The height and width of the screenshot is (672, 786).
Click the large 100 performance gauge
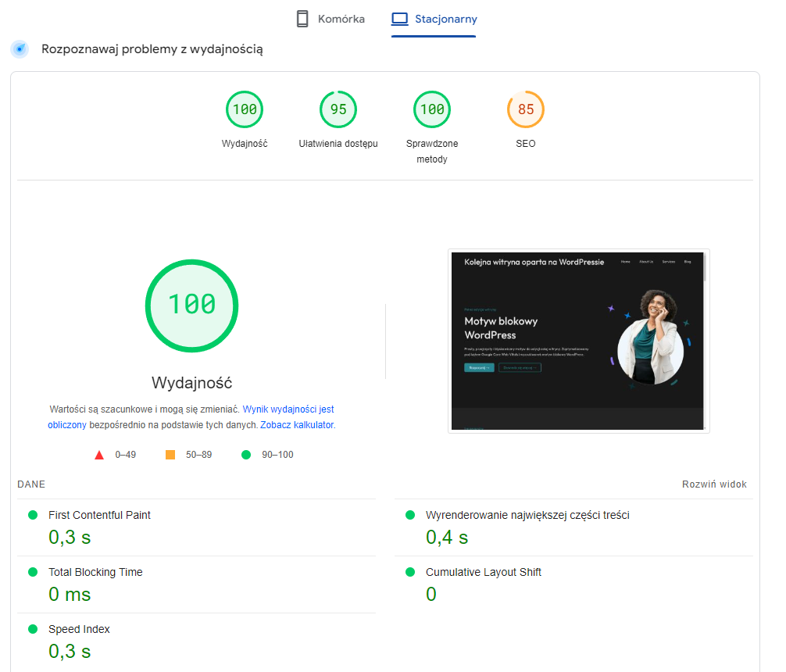pos(192,306)
